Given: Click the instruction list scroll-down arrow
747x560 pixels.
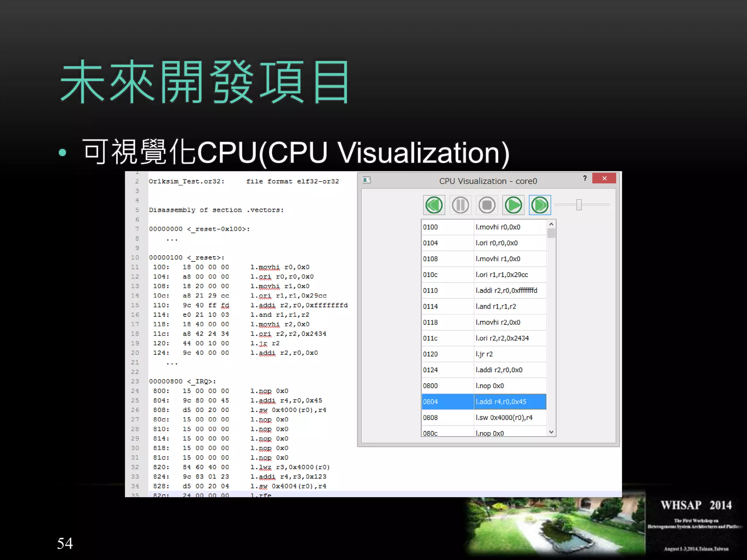Looking at the screenshot, I should point(551,432).
